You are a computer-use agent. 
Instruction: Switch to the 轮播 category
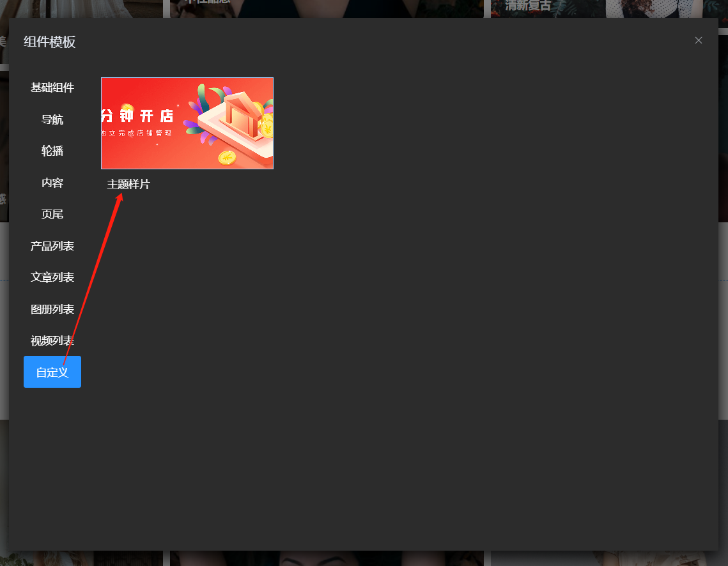[x=52, y=151]
